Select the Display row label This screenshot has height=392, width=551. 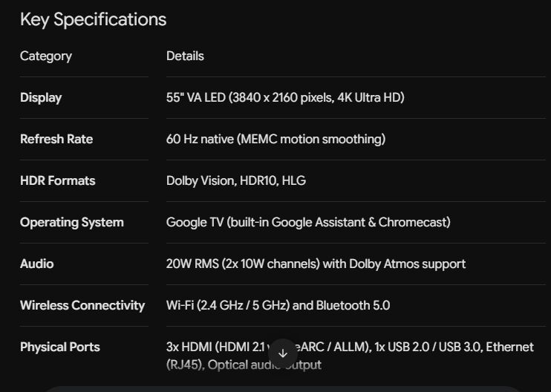pyautogui.click(x=41, y=98)
